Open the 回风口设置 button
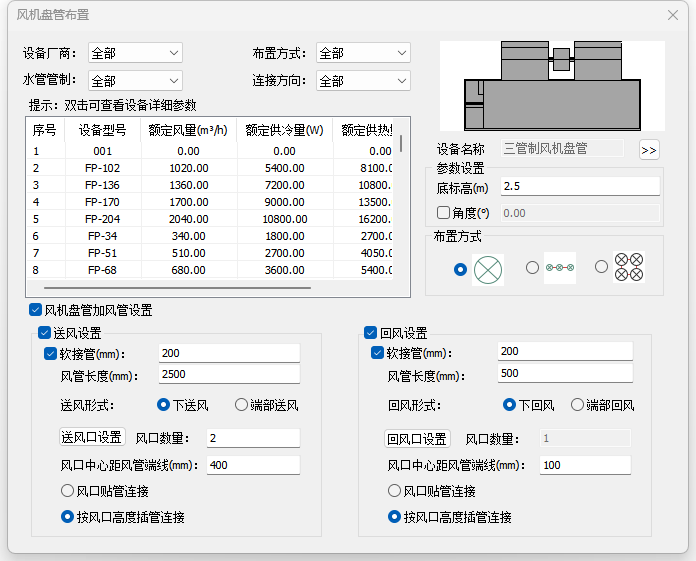The width and height of the screenshot is (696, 561). pos(418,439)
